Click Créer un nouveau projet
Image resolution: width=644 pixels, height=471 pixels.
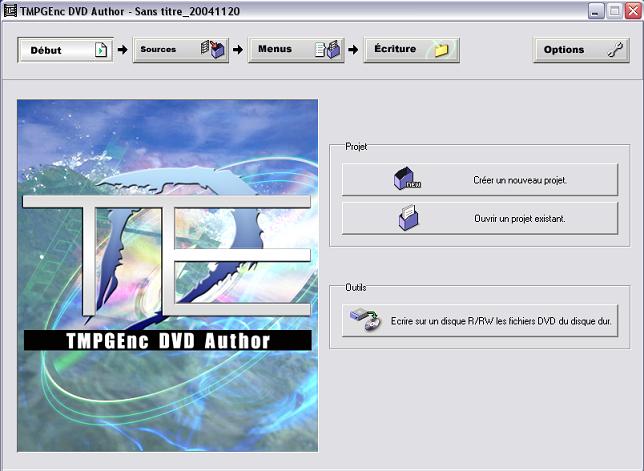[x=480, y=180]
